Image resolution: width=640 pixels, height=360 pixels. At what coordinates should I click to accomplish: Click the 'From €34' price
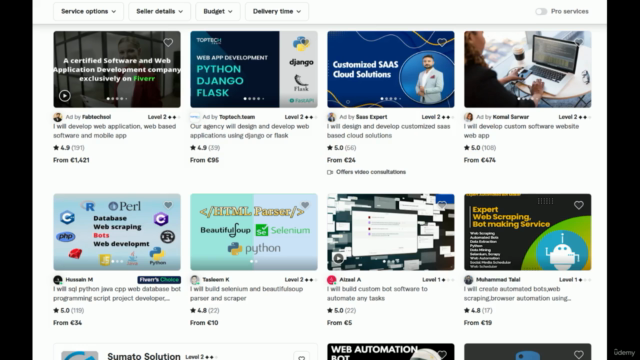68,322
